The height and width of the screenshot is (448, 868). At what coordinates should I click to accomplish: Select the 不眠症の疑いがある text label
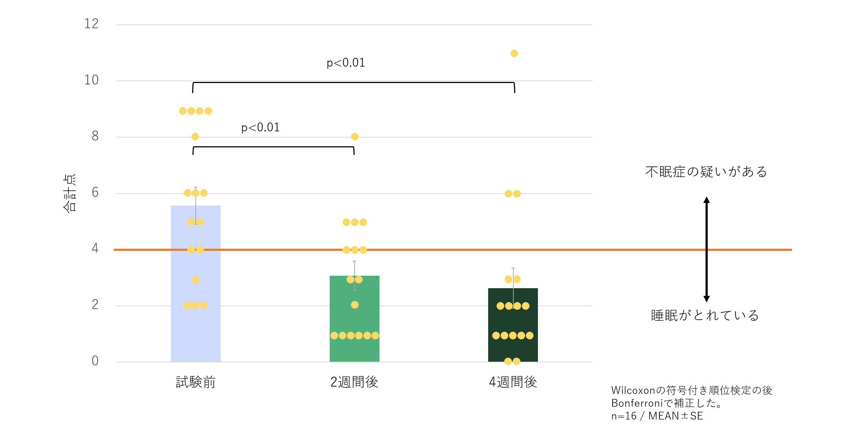coord(706,172)
